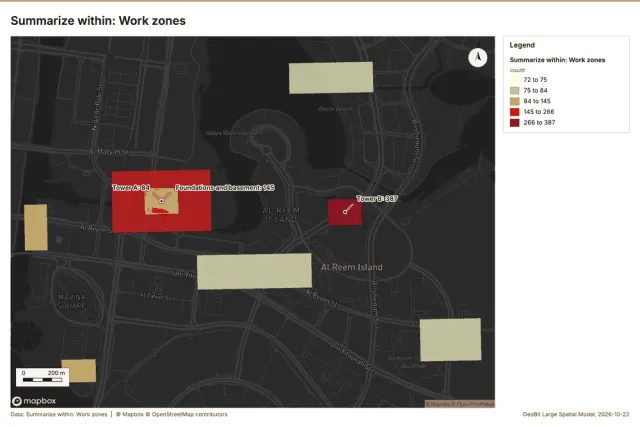
Task: Click the Al Maryah St street label
Action: click(x=109, y=151)
